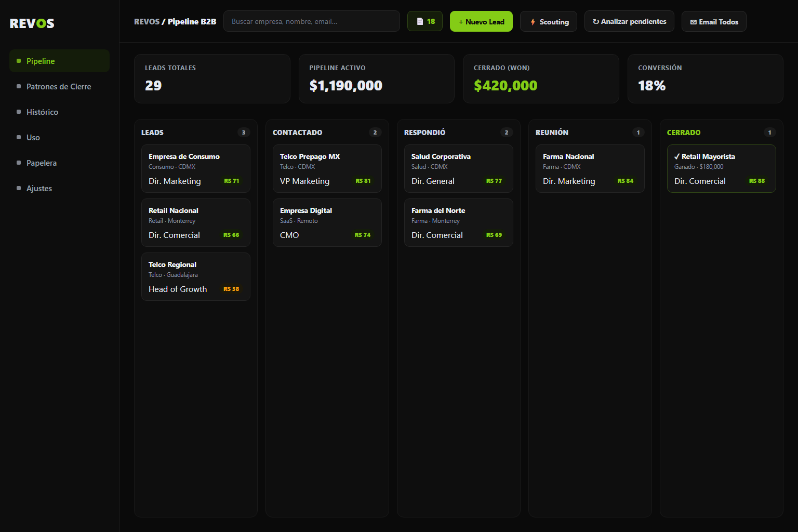
Task: Open Patrones de Cierre in sidebar
Action: coord(59,86)
